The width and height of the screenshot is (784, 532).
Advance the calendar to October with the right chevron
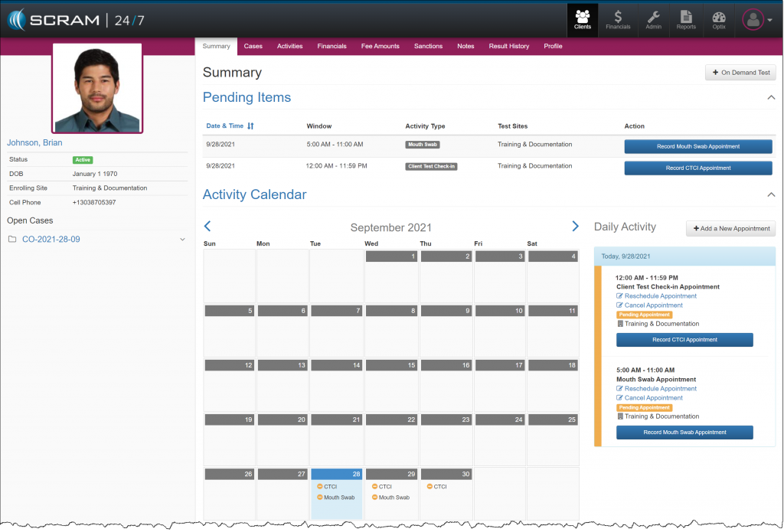[575, 226]
